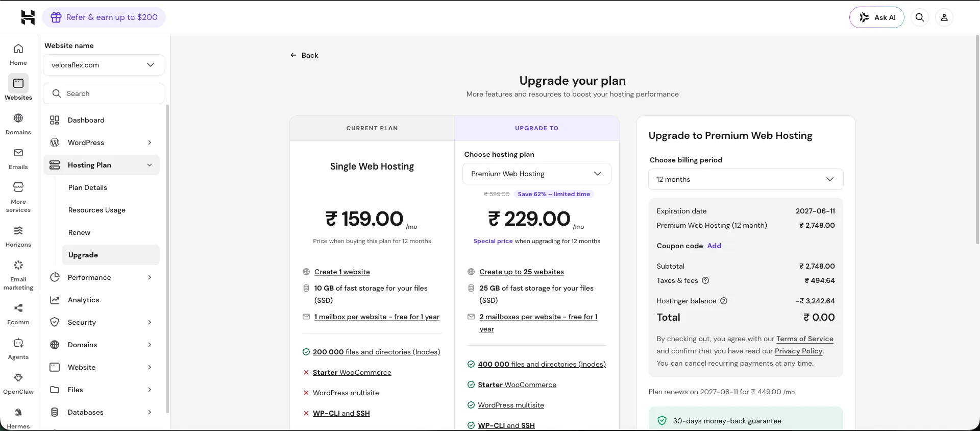Click the 400 000 files and directories link
Image resolution: width=980 pixels, height=431 pixels.
coord(542,364)
